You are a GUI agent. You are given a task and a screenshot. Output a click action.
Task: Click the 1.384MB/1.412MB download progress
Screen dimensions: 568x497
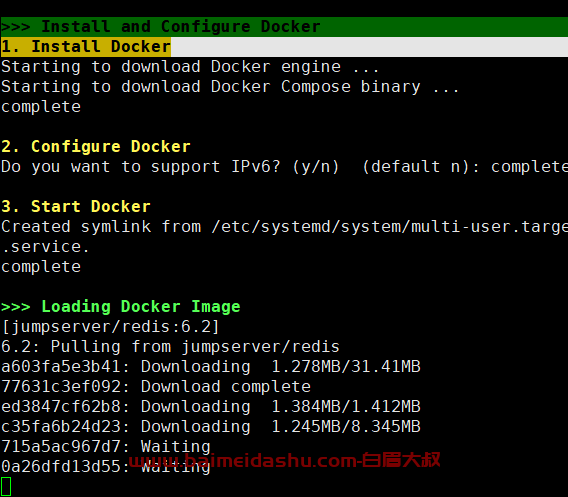tap(346, 406)
